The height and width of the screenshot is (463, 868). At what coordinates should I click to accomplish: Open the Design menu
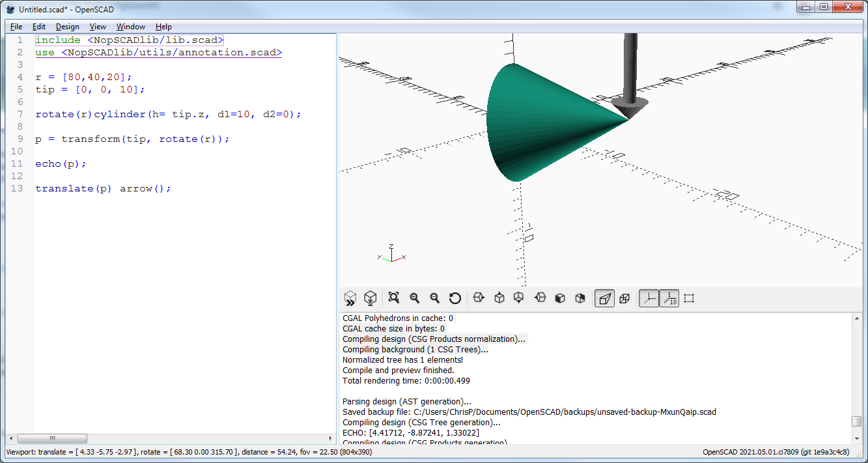tap(67, 27)
